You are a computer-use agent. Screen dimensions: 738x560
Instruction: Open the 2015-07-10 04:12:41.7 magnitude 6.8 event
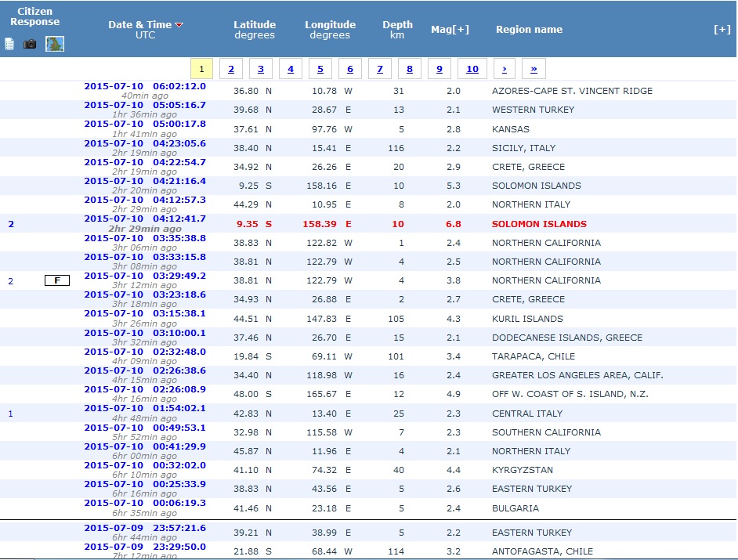(x=145, y=219)
